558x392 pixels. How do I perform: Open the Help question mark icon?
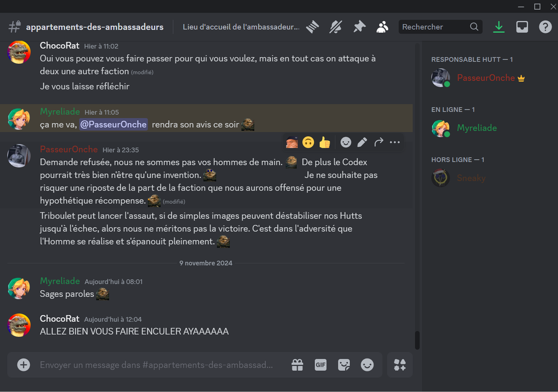[x=545, y=27]
